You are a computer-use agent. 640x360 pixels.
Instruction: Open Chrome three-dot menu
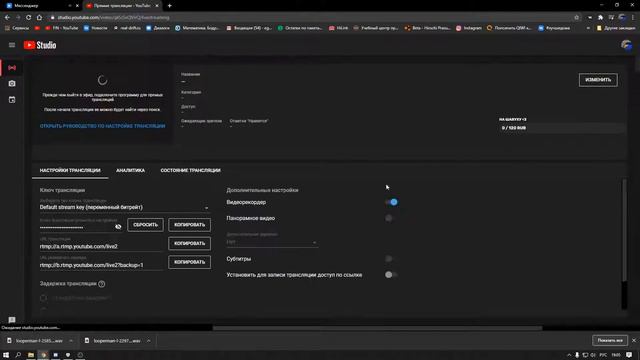click(633, 18)
